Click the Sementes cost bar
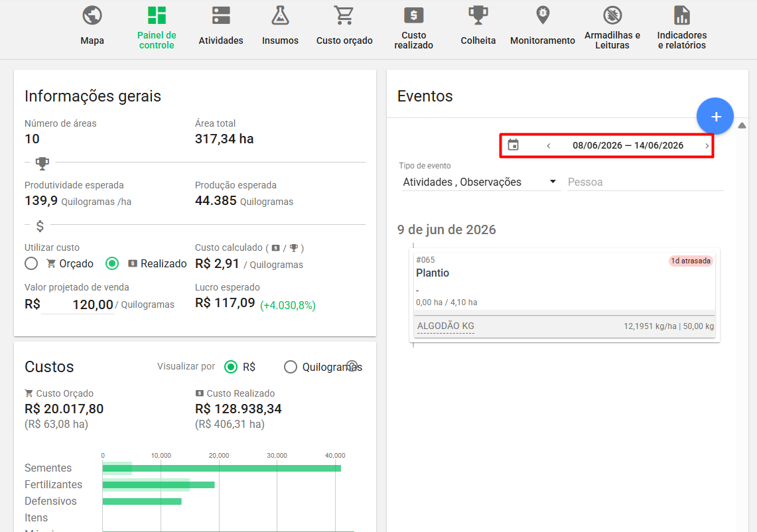Image resolution: width=757 pixels, height=532 pixels. (x=222, y=468)
